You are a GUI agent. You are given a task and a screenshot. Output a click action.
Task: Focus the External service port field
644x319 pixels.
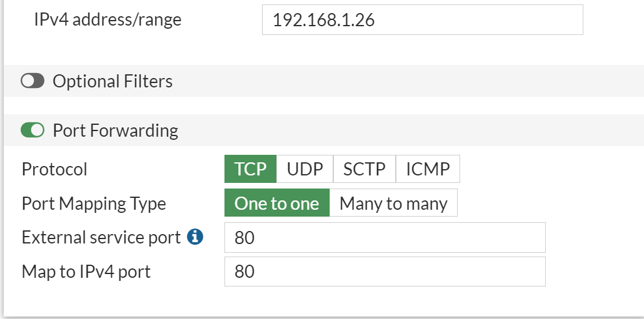(x=385, y=238)
